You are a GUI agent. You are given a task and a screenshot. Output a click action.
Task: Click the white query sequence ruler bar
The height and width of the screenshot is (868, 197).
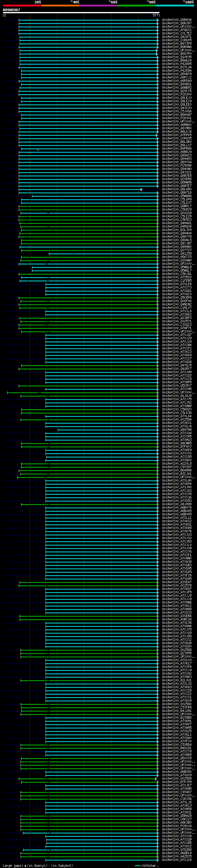coord(81,12)
